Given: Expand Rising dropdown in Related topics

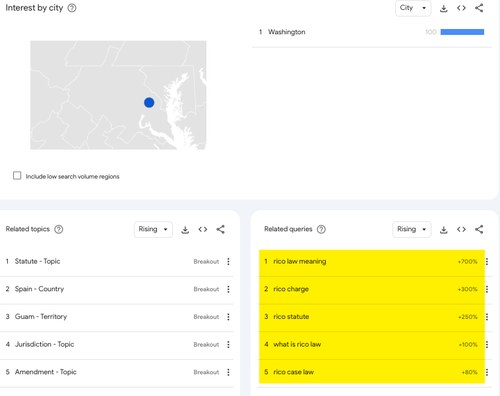Looking at the screenshot, I should click(x=153, y=229).
